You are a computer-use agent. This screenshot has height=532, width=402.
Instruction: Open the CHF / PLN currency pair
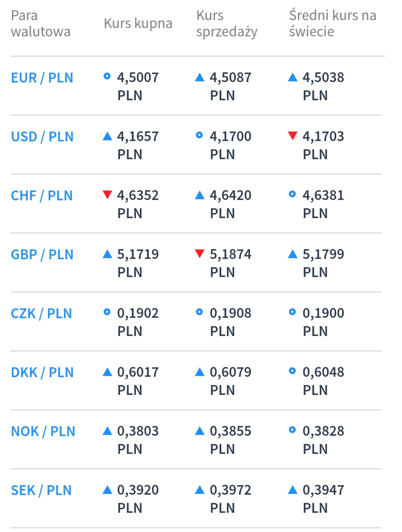41,196
